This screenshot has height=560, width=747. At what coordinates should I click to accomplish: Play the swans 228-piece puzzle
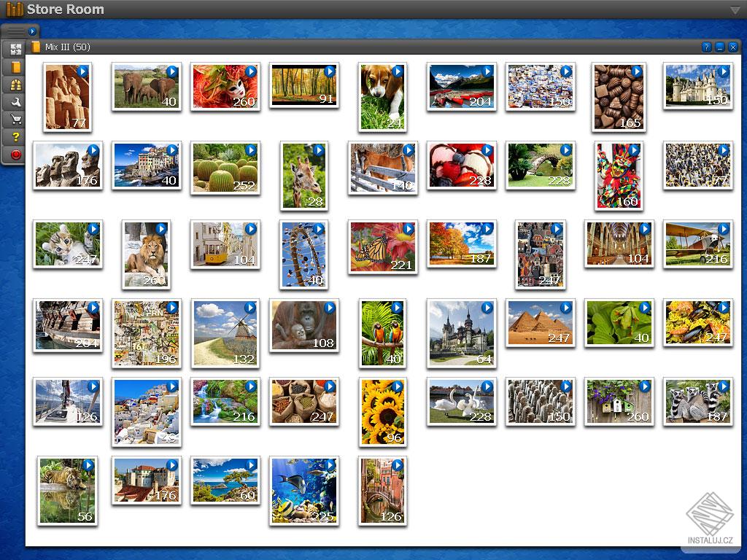coord(487,386)
